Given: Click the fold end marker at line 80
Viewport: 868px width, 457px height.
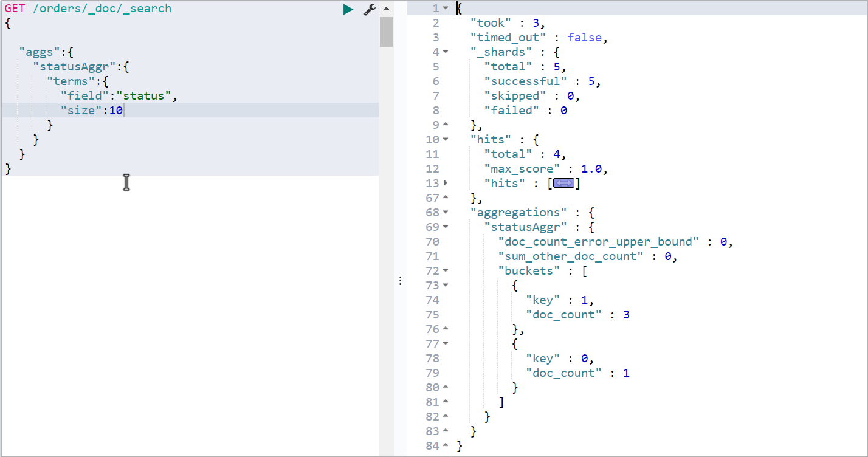Looking at the screenshot, I should (x=446, y=388).
